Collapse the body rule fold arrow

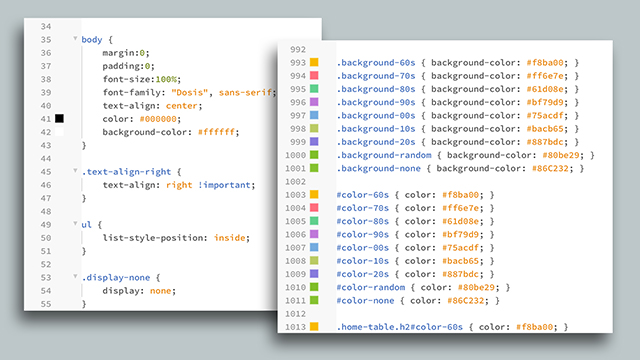point(75,38)
